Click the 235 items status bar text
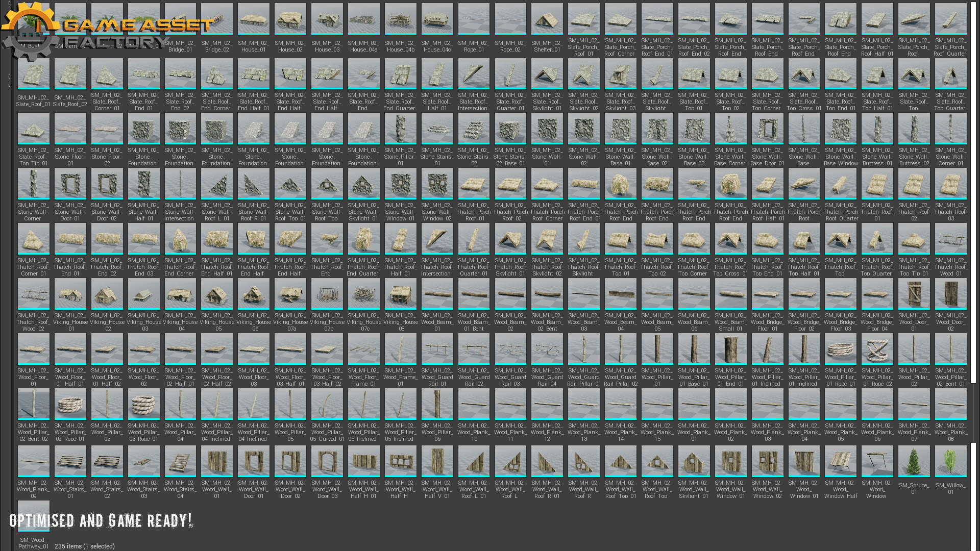Image resolution: width=980 pixels, height=551 pixels. (84, 546)
